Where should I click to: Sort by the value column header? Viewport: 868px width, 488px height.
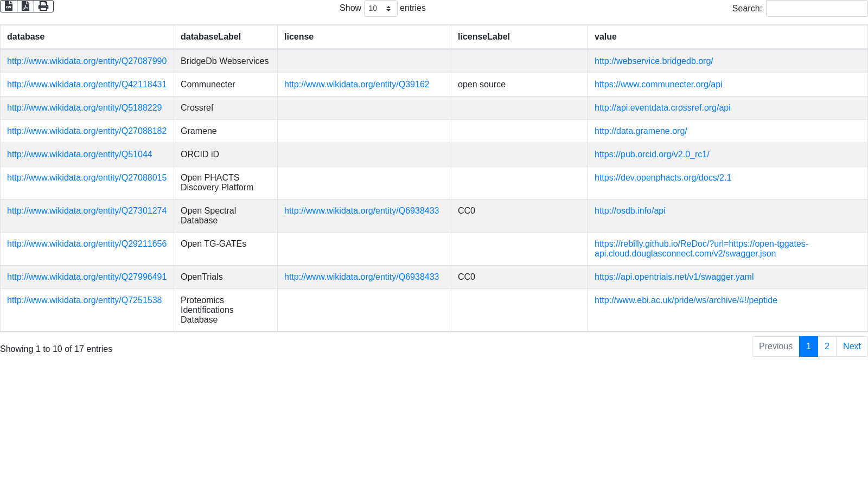point(727,37)
